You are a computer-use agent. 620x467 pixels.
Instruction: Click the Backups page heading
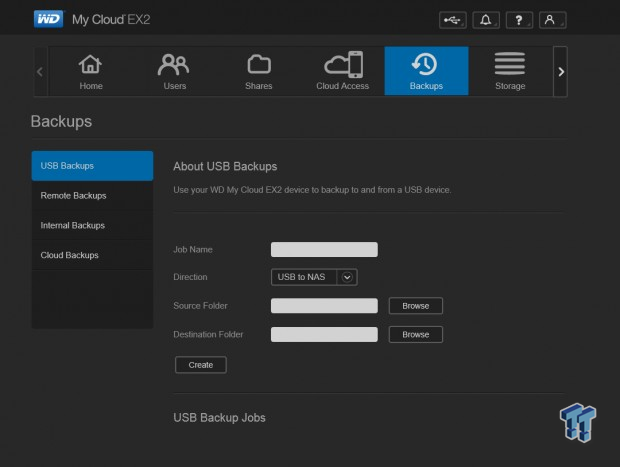tap(61, 121)
